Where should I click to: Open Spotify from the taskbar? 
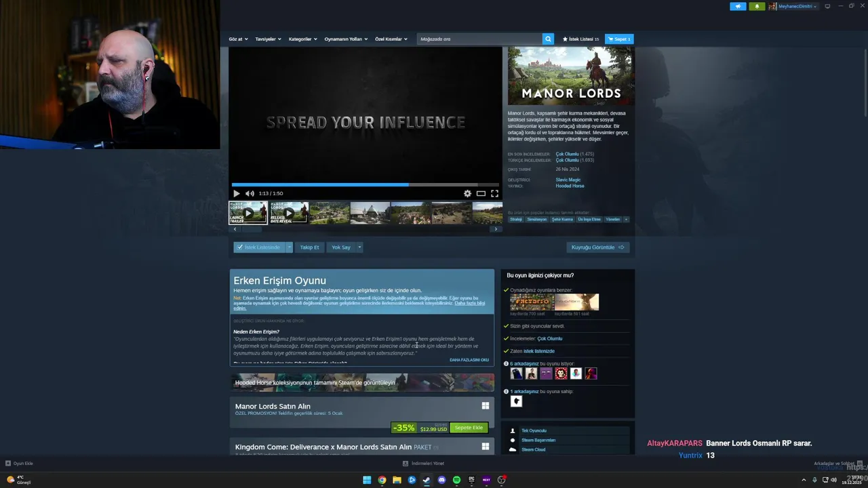456,480
